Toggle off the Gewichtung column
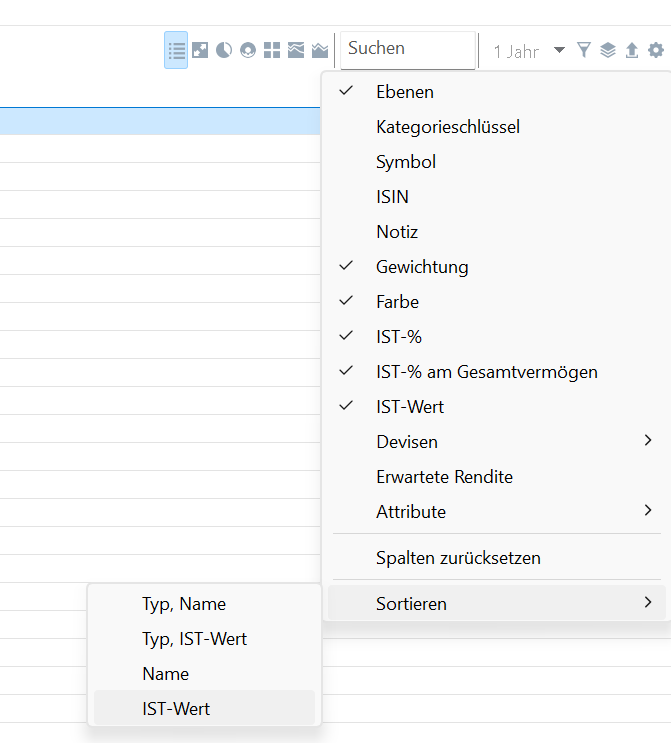The height and width of the screenshot is (743, 671). 422,267
